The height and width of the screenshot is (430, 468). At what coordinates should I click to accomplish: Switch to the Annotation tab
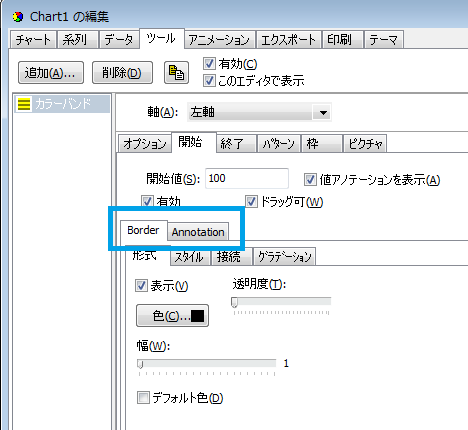click(198, 232)
